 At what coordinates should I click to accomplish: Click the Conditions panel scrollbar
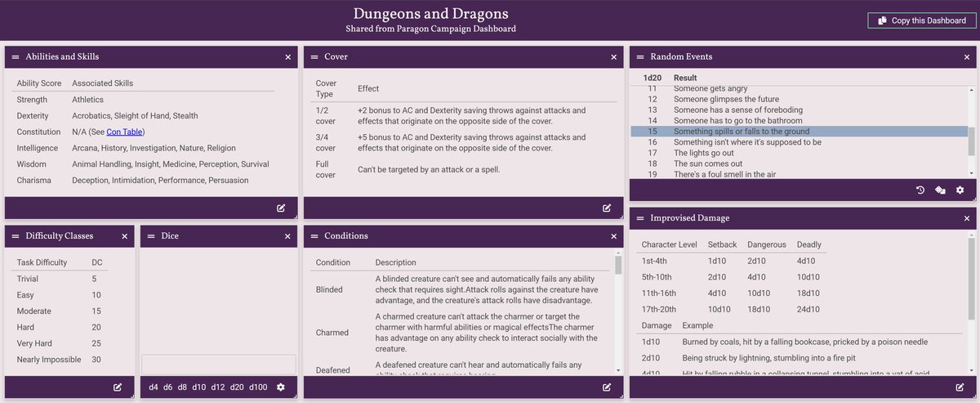618,265
